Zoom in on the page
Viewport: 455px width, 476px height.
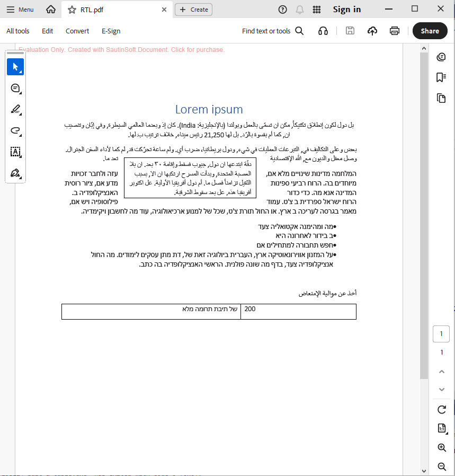coord(441,447)
